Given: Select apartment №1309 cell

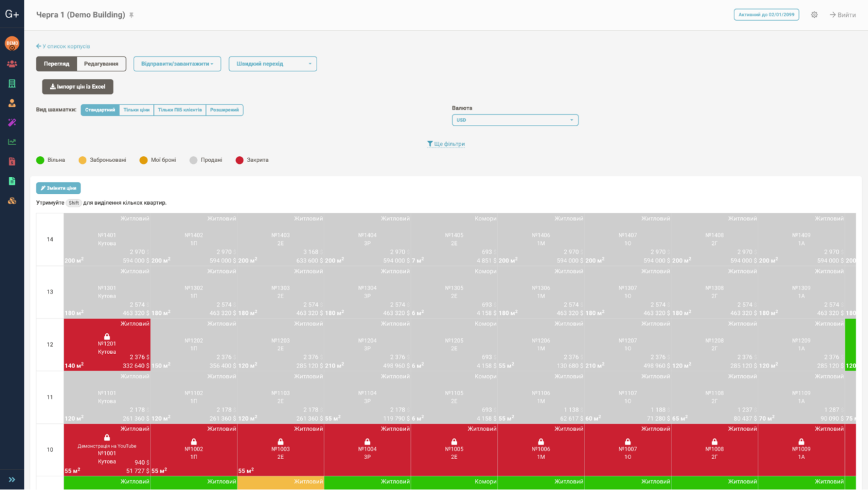Looking at the screenshot, I should (801, 292).
